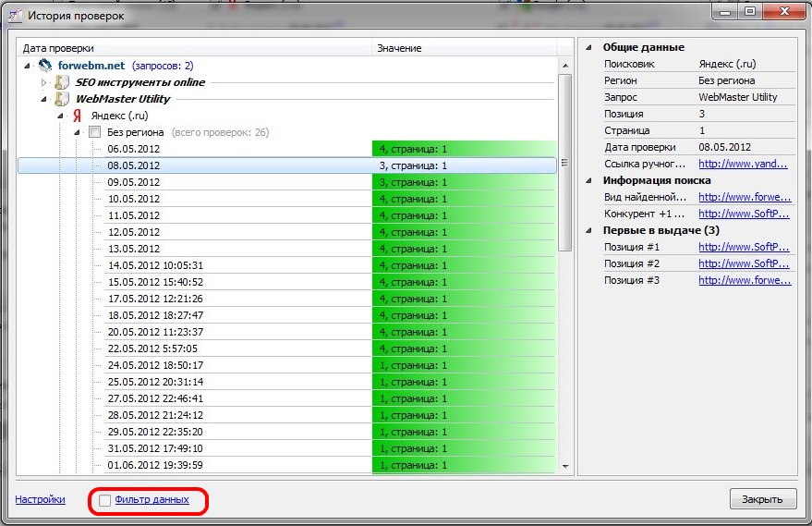This screenshot has width=812, height=526.
Task: Collapse the WebMaster Utility tree node
Action: [43, 99]
